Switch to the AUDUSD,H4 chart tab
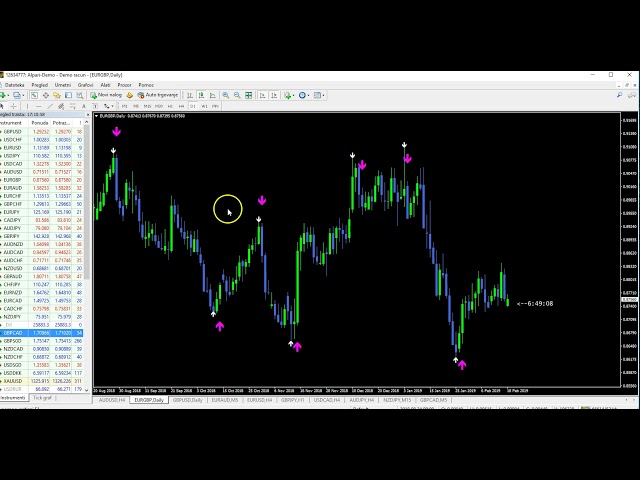Viewport: 640px width, 480px height. (111, 399)
